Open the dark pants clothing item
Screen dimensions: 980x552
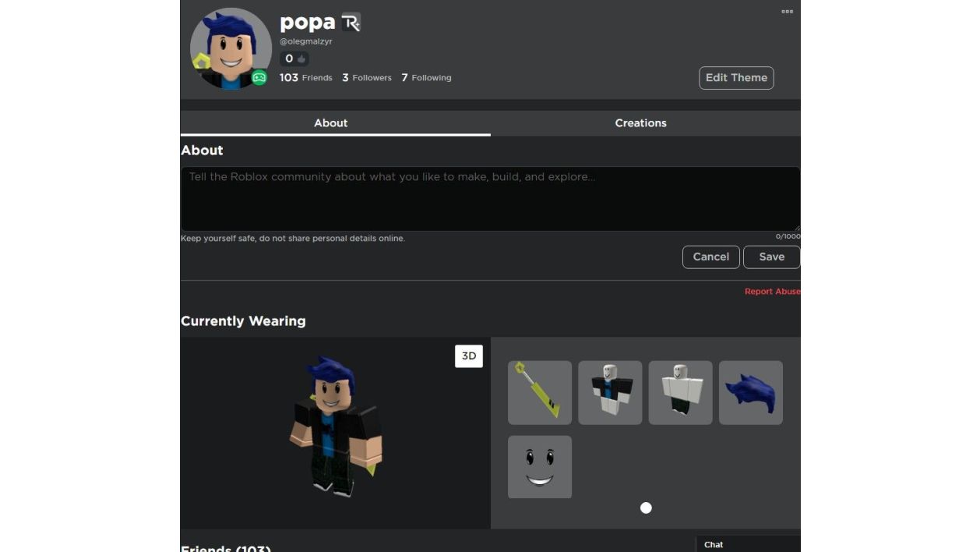coord(680,392)
